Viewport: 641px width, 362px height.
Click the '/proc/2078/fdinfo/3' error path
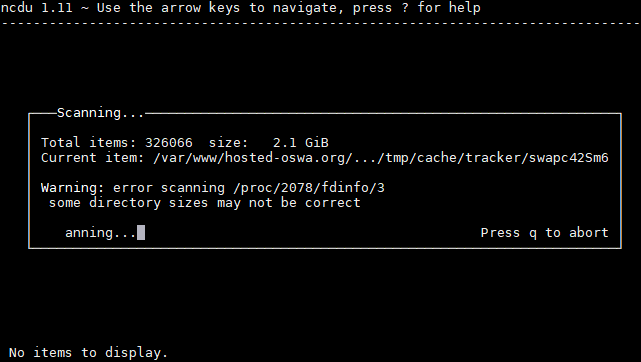click(309, 188)
